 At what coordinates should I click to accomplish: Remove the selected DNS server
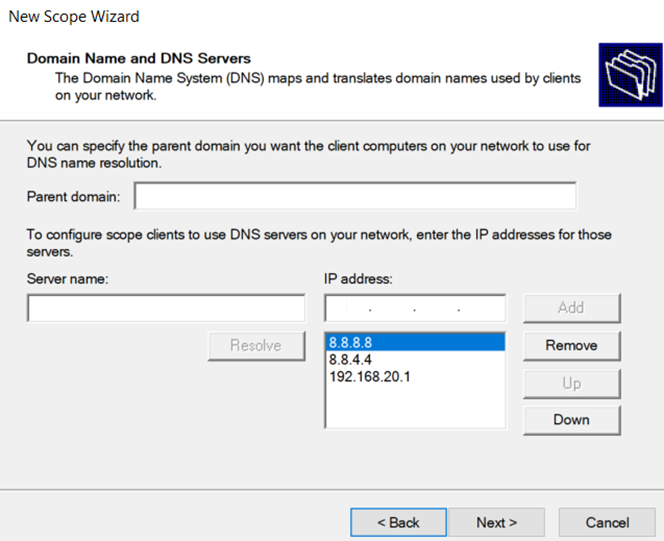pyautogui.click(x=572, y=345)
